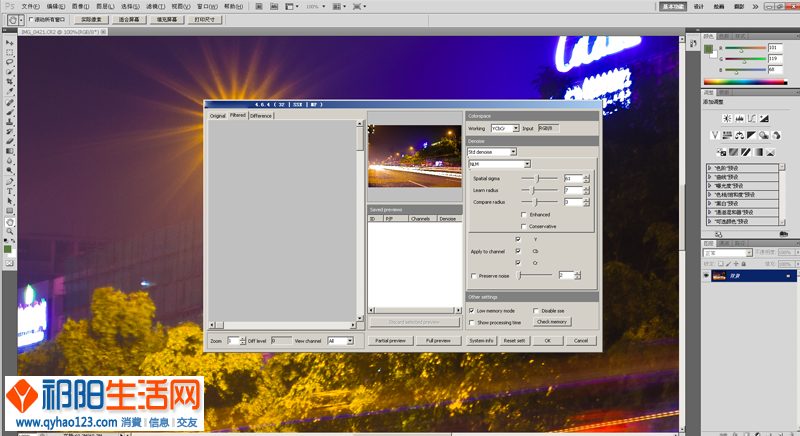Select the Clone Stamp tool
The height and width of the screenshot is (436, 800).
(9, 122)
